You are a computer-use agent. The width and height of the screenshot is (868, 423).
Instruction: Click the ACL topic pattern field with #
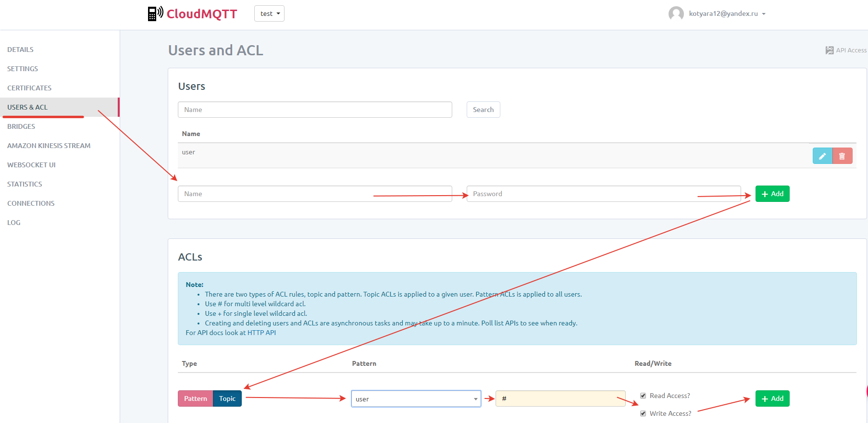pos(560,398)
